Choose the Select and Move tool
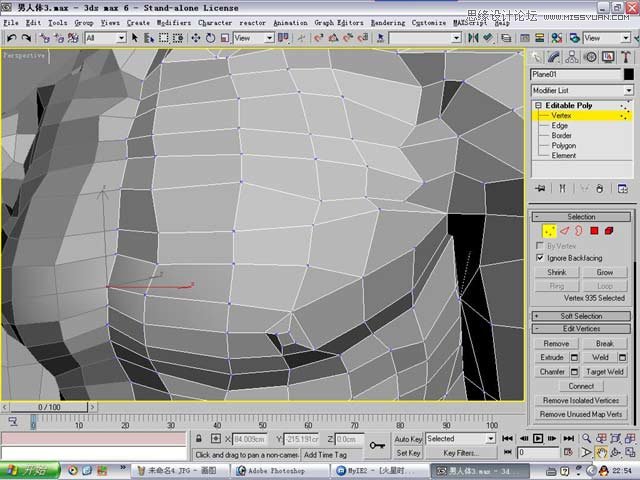Viewport: 640px width, 480px height. click(196, 38)
